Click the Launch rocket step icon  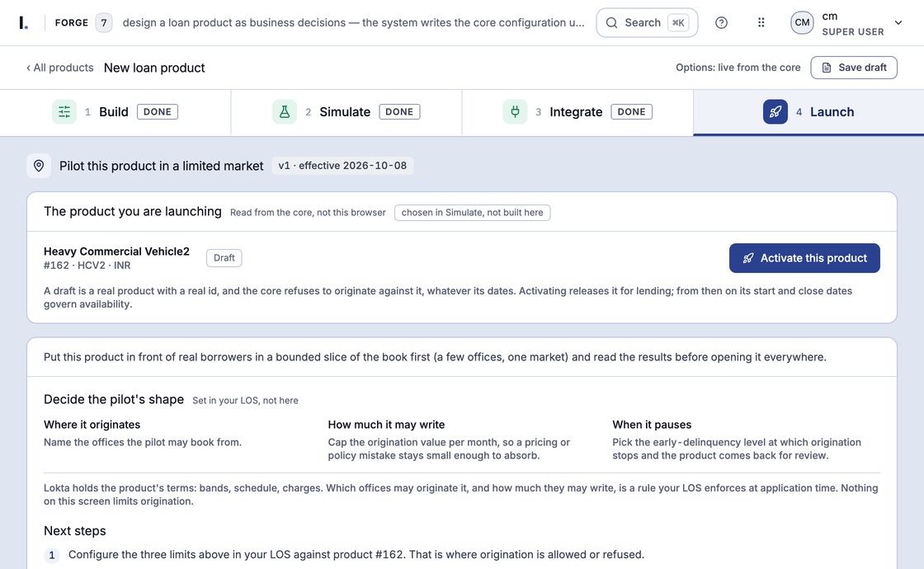click(775, 112)
